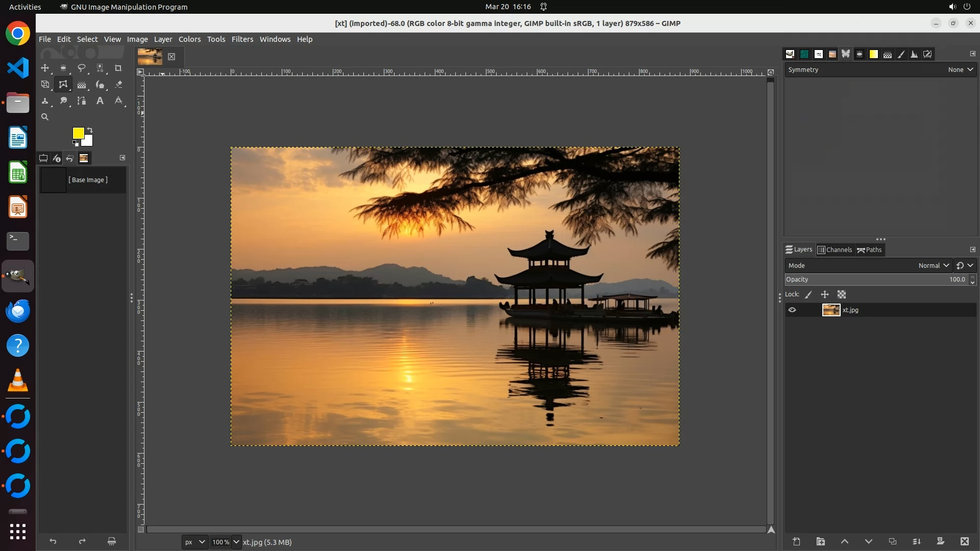Screen dimensions: 980x551
Task: Select the Free Select lasso tool
Action: pyautogui.click(x=81, y=68)
